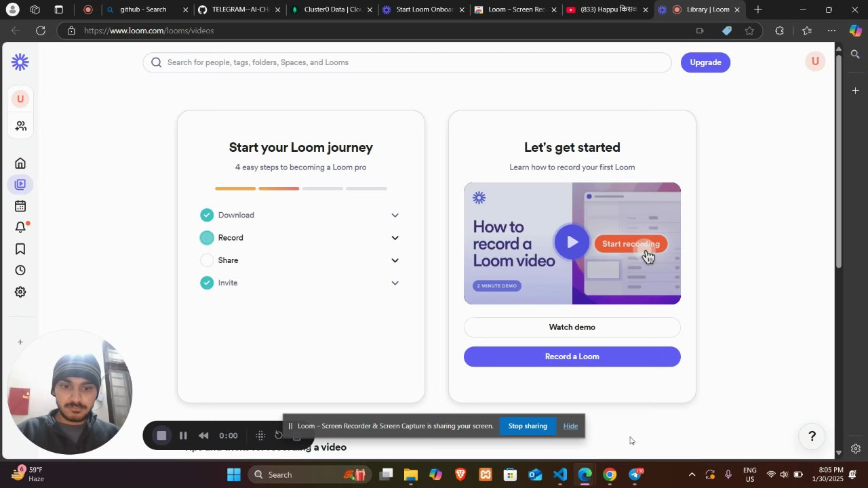The image size is (868, 488).
Task: Switch to the TELEGRAM--AI-CH tab
Action: (239, 9)
